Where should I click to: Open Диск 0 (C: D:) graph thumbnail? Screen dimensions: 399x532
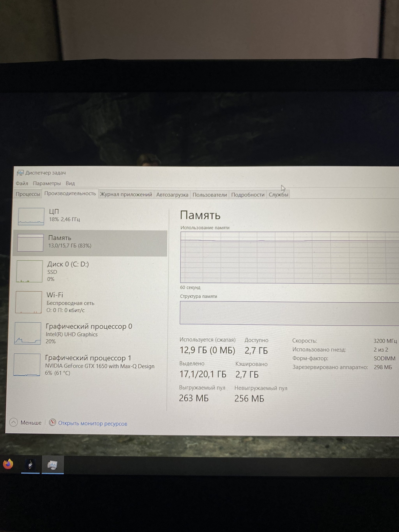pos(30,271)
